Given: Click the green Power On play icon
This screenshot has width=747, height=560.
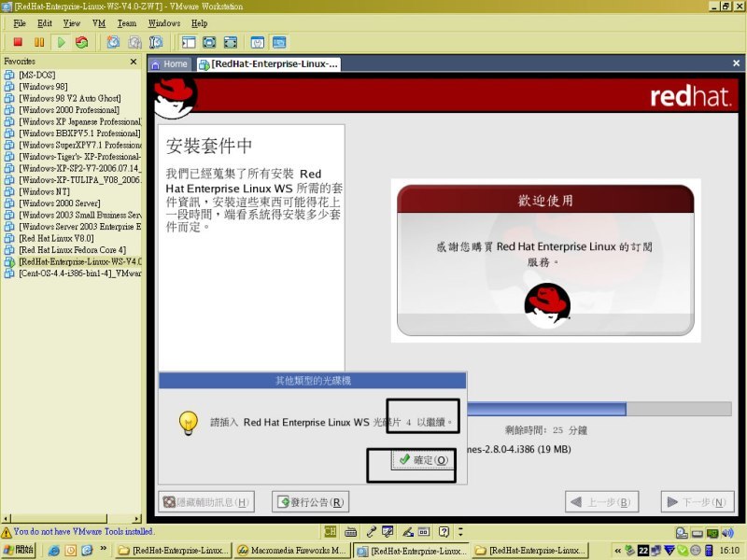Looking at the screenshot, I should point(61,42).
